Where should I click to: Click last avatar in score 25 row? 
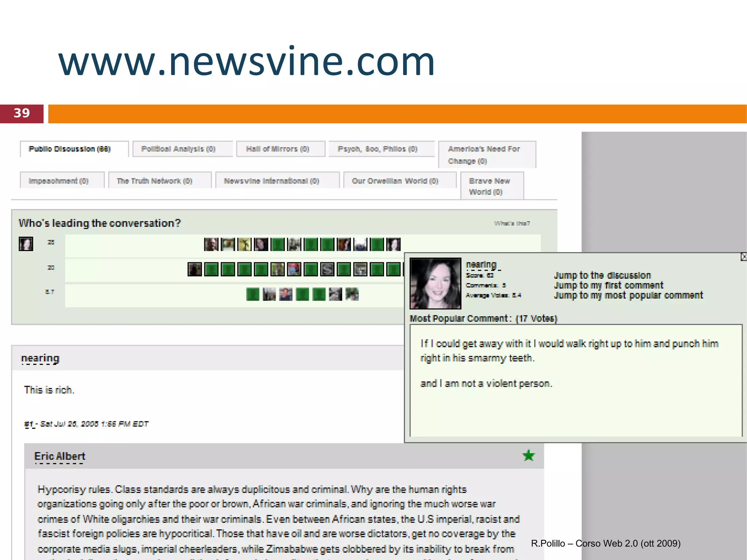pos(394,244)
